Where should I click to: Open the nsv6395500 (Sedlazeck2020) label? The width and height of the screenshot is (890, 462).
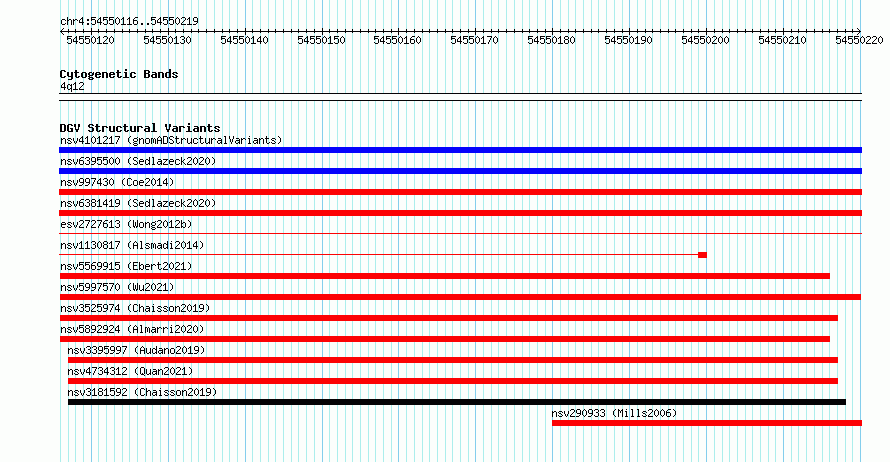(138, 161)
